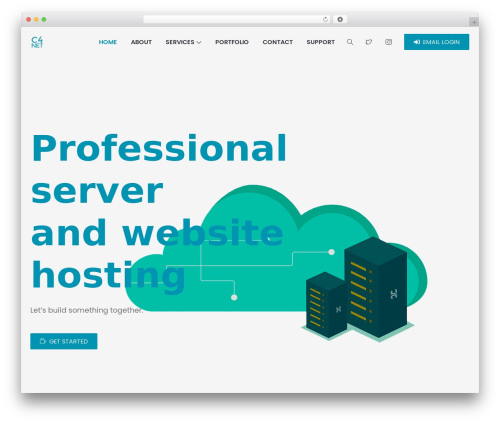Open a new tab with plus button

(474, 22)
